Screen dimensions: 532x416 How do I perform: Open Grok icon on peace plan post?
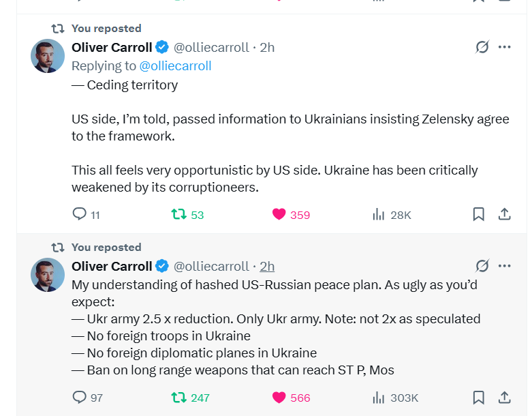click(482, 266)
